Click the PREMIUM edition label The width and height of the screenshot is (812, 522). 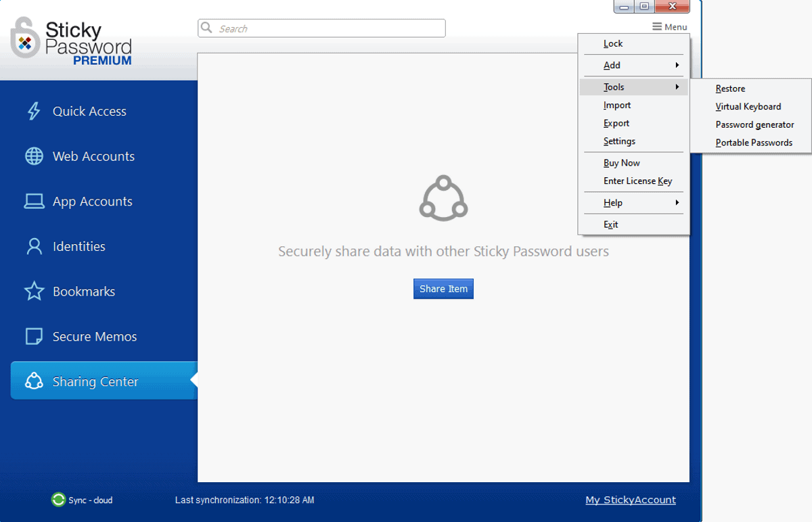102,60
